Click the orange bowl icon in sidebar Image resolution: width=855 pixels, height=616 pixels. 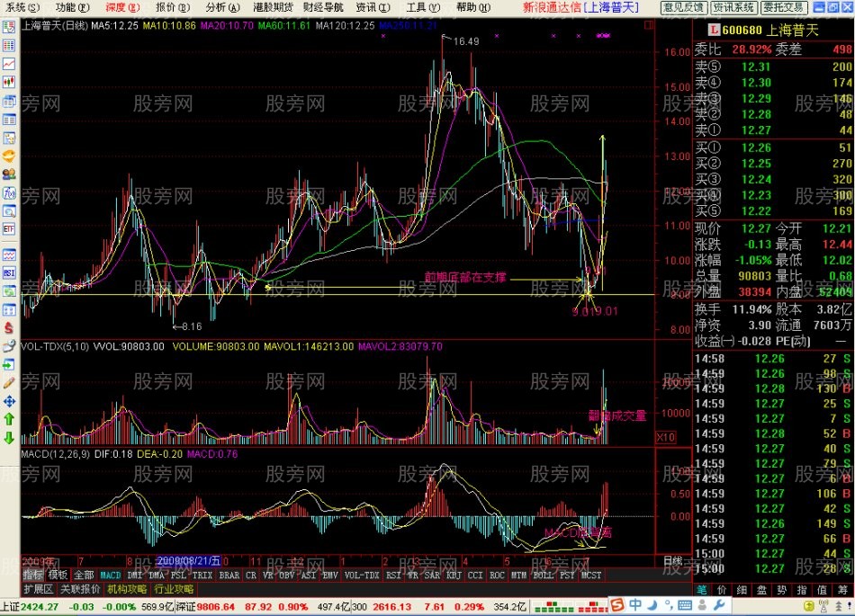pyautogui.click(x=9, y=156)
